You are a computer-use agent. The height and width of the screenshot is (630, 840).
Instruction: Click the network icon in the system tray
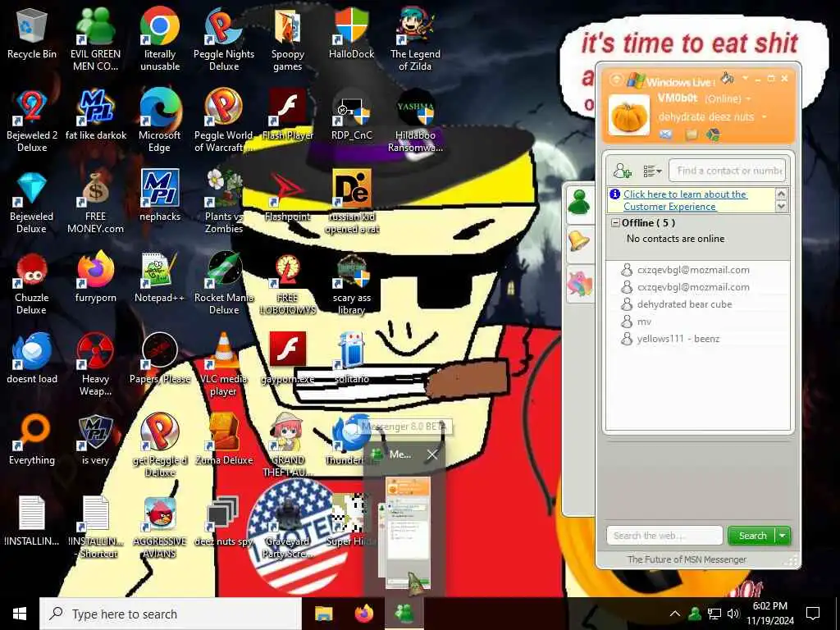[x=714, y=614]
